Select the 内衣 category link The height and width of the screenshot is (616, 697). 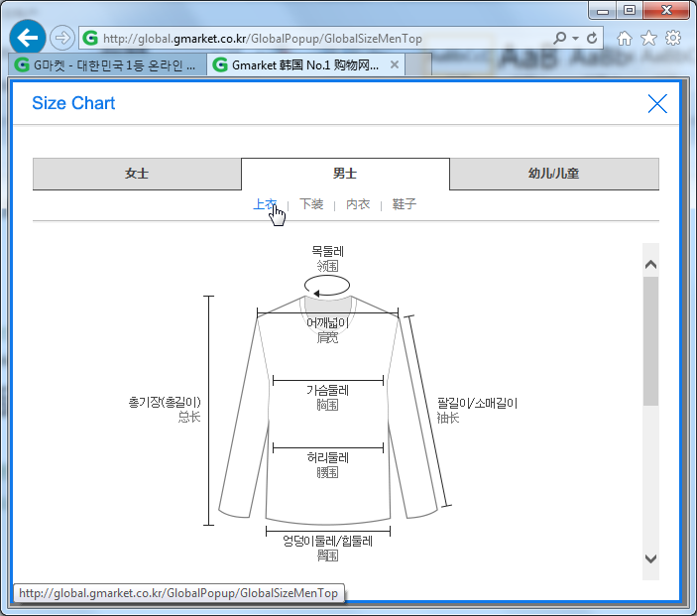click(358, 204)
